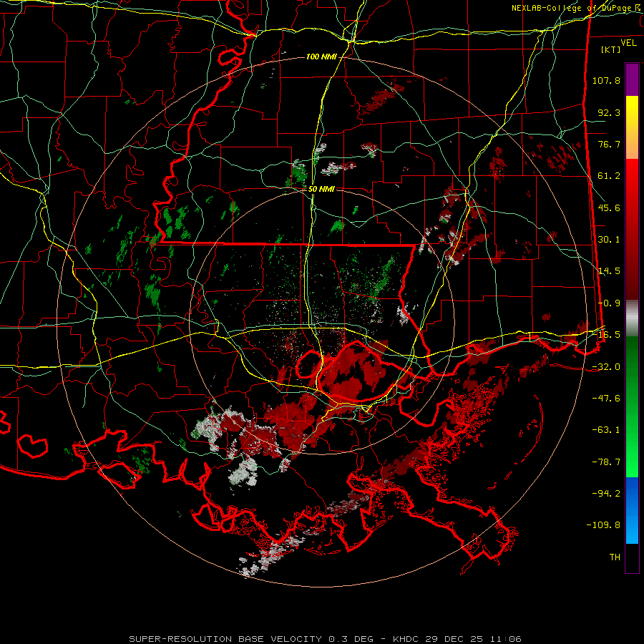This screenshot has width=644, height=644.
Task: Click the 100 NMI range ring label
Action: 321,57
